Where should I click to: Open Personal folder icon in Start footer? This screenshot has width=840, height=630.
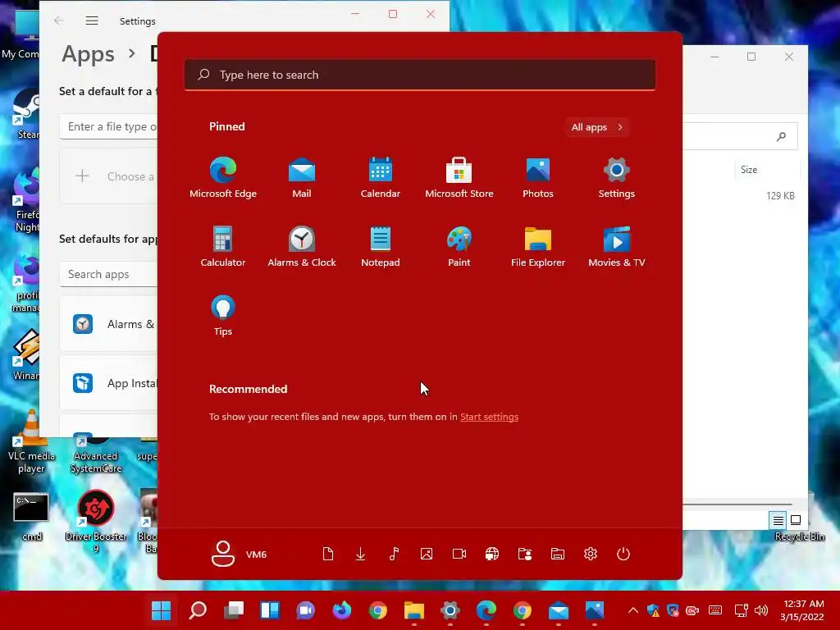[525, 554]
